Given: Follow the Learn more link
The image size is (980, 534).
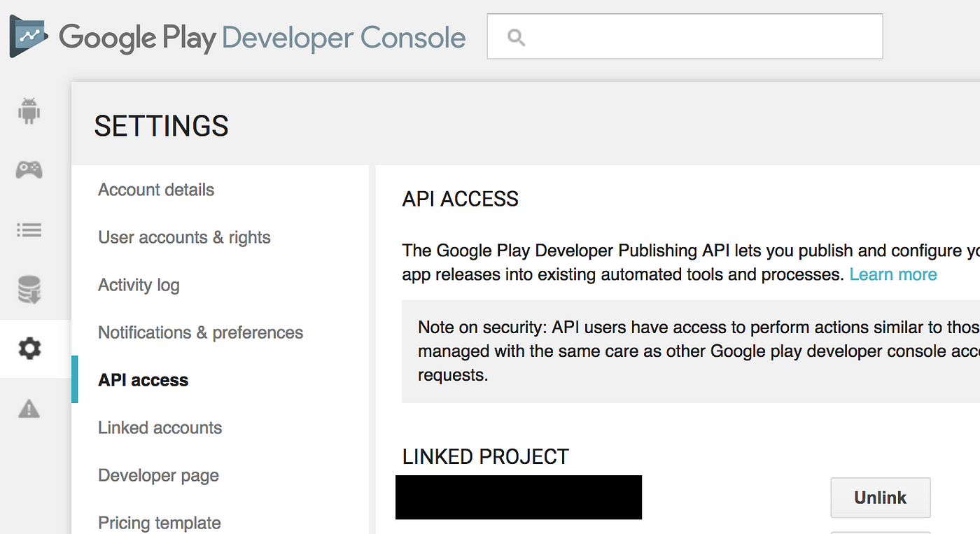Looking at the screenshot, I should (893, 274).
